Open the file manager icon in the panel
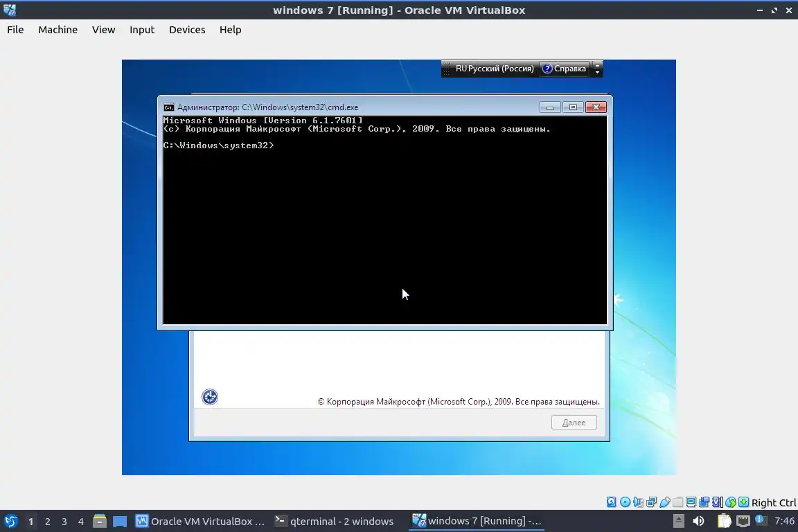 (x=100, y=522)
